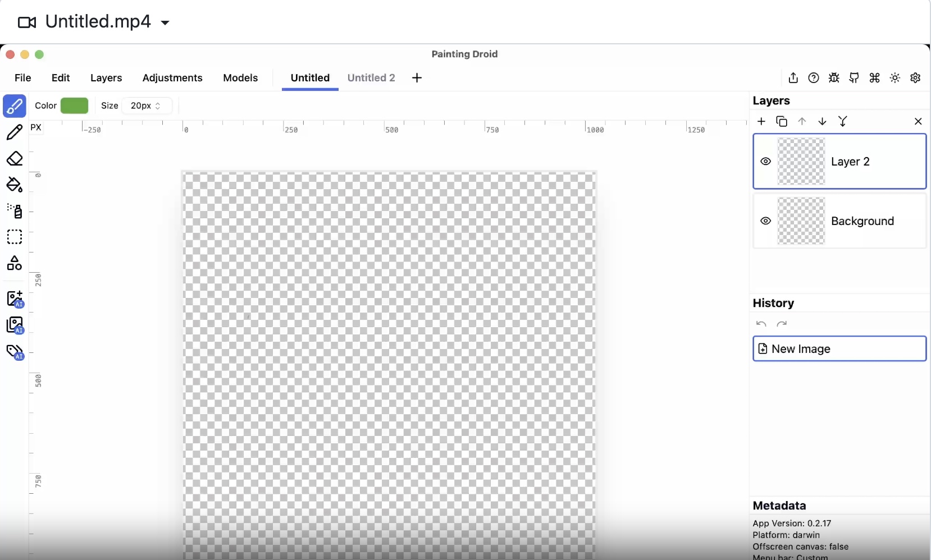
Task: Select the Spray can tool
Action: [15, 211]
